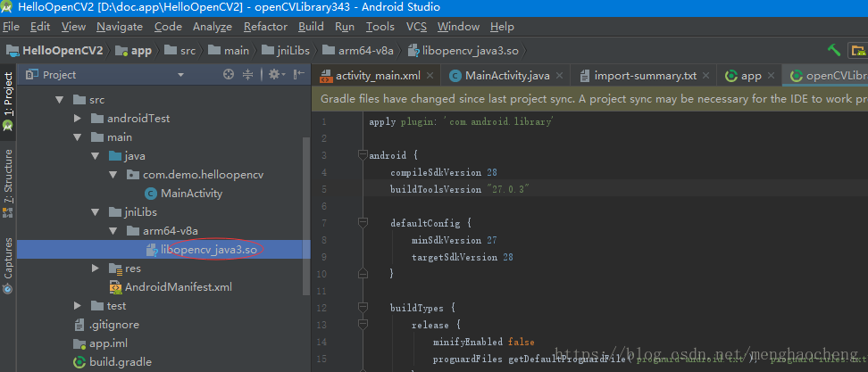Click the java source folder icon
The image size is (868, 372).
coord(115,156)
